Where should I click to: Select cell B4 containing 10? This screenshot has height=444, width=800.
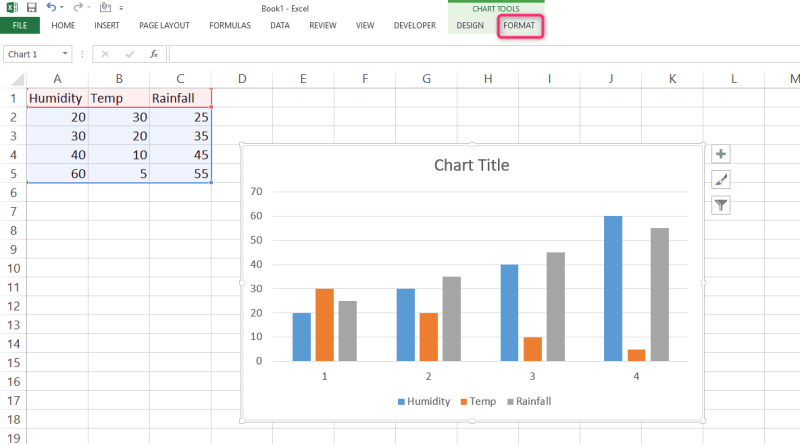[119, 155]
